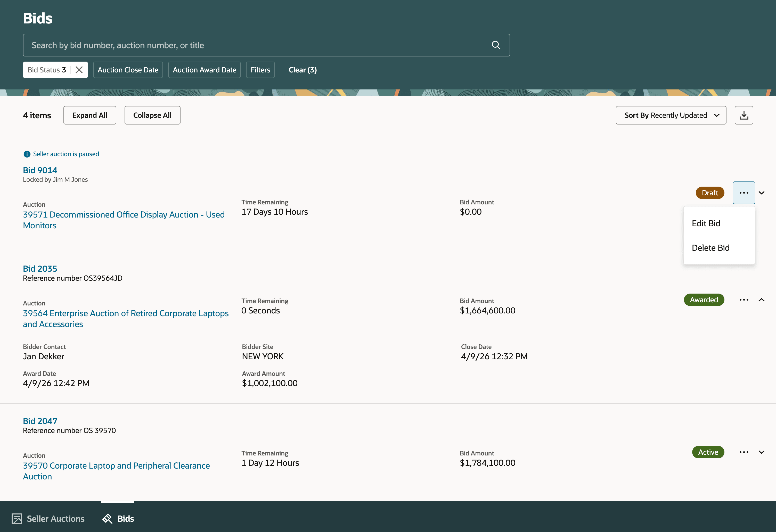This screenshot has height=532, width=776.
Task: Open the Auction Award Date filter
Action: pyautogui.click(x=204, y=70)
